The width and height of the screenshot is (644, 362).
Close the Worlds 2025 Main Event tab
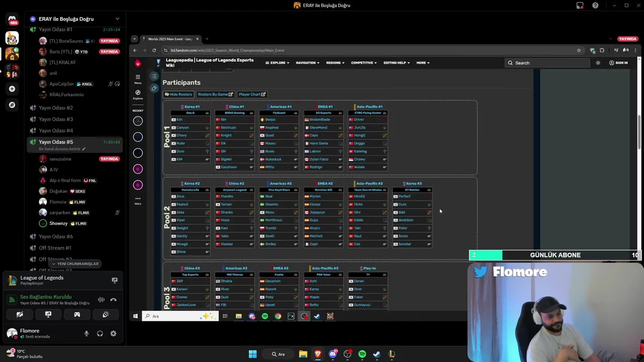click(x=197, y=39)
